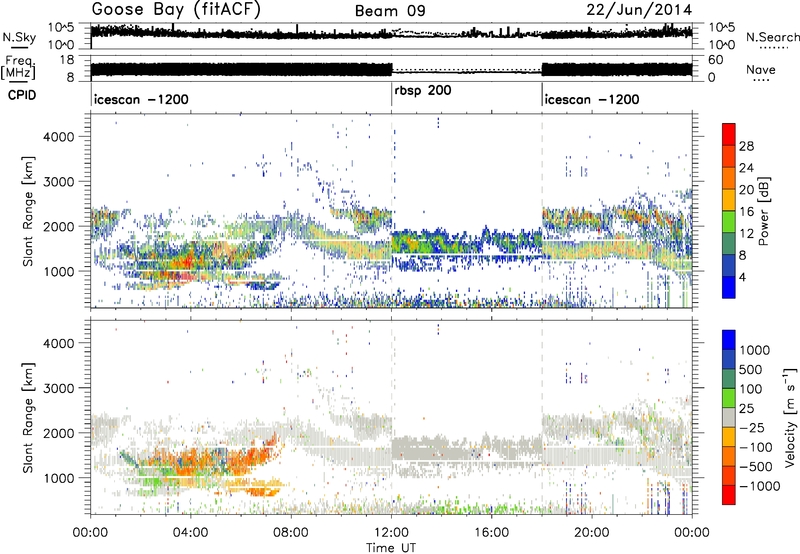Click the 'N.Sky' legend label
This screenshot has height=554, width=800.
coord(19,37)
